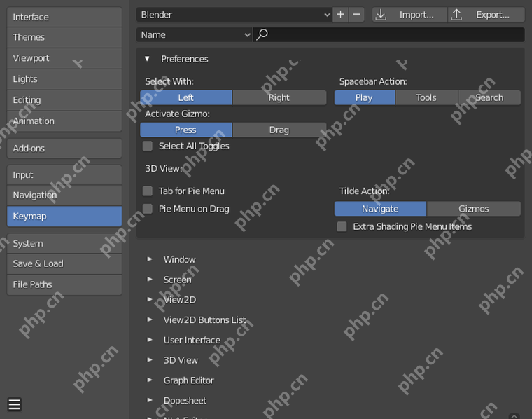The height and width of the screenshot is (419, 532).
Task: Open the Save & Load preferences tab
Action: click(x=64, y=264)
